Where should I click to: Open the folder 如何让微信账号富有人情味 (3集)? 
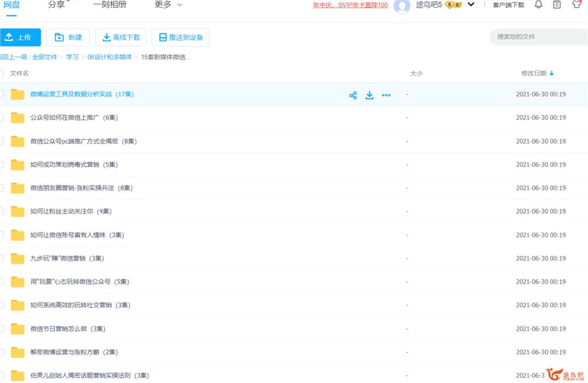(x=77, y=235)
